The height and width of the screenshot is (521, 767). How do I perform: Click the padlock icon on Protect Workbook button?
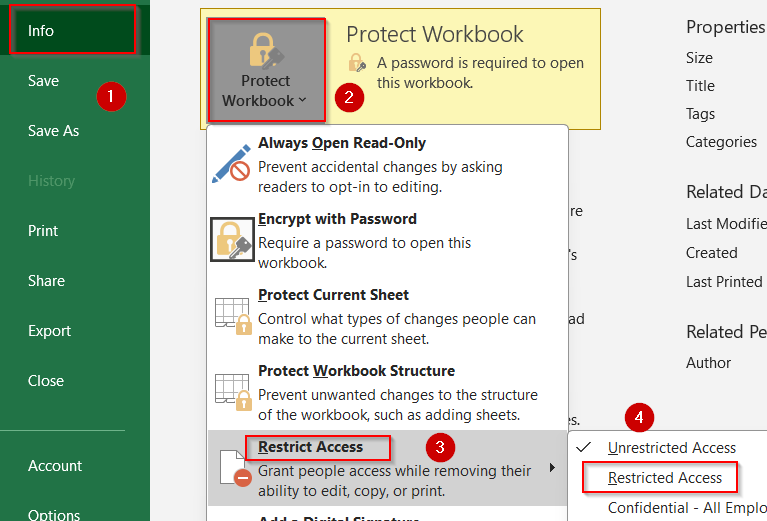pyautogui.click(x=266, y=50)
